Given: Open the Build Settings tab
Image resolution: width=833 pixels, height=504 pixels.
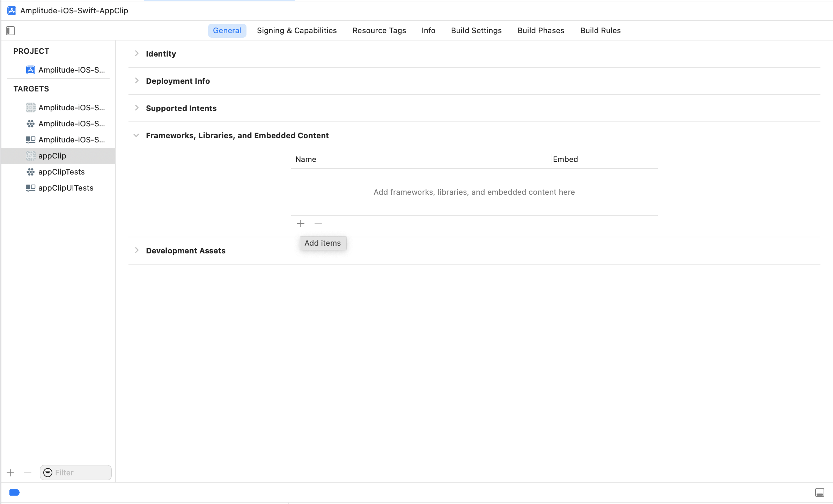Looking at the screenshot, I should click(x=476, y=31).
